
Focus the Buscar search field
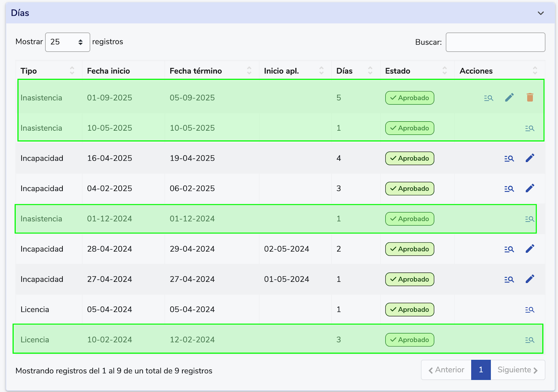click(x=495, y=42)
